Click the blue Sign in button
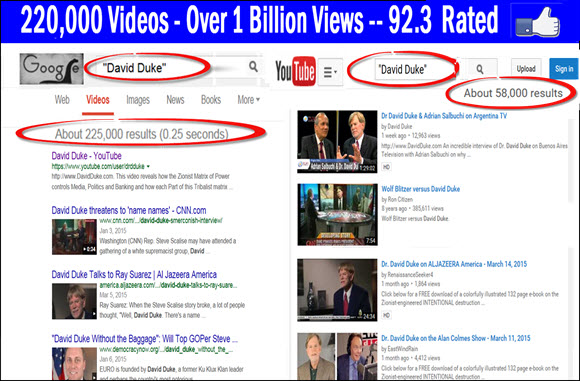580x381 pixels. [564, 69]
